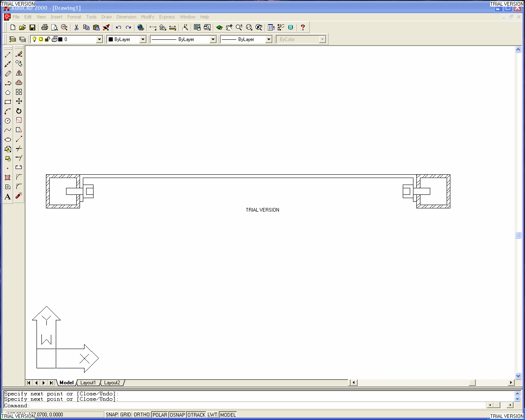Select the Line draw tool
Viewport: 525px width, 420px height.
8,55
